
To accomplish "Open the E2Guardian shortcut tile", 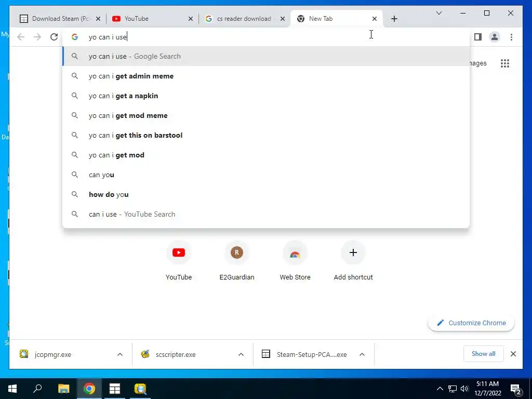I will [237, 261].
